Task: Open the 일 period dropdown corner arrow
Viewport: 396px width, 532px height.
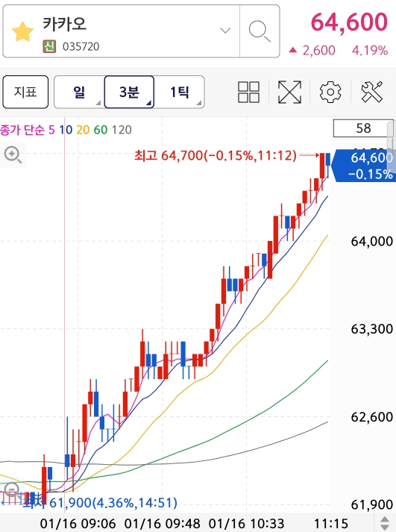Action: point(98,103)
